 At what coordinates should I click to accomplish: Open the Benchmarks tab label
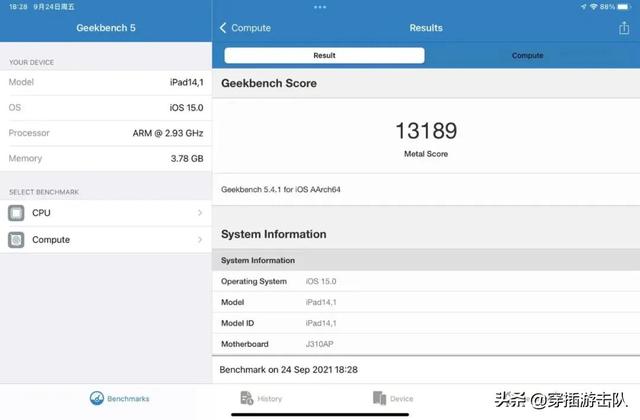128,399
